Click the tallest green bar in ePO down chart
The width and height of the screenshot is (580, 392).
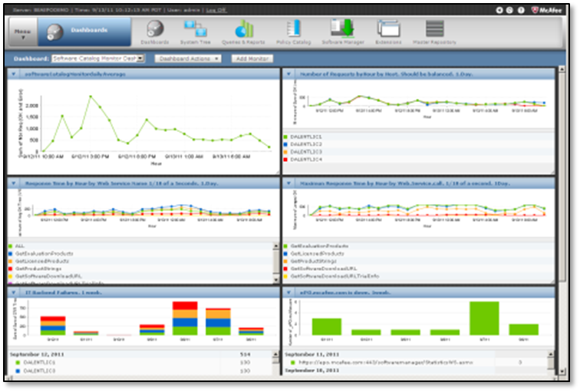(x=484, y=318)
